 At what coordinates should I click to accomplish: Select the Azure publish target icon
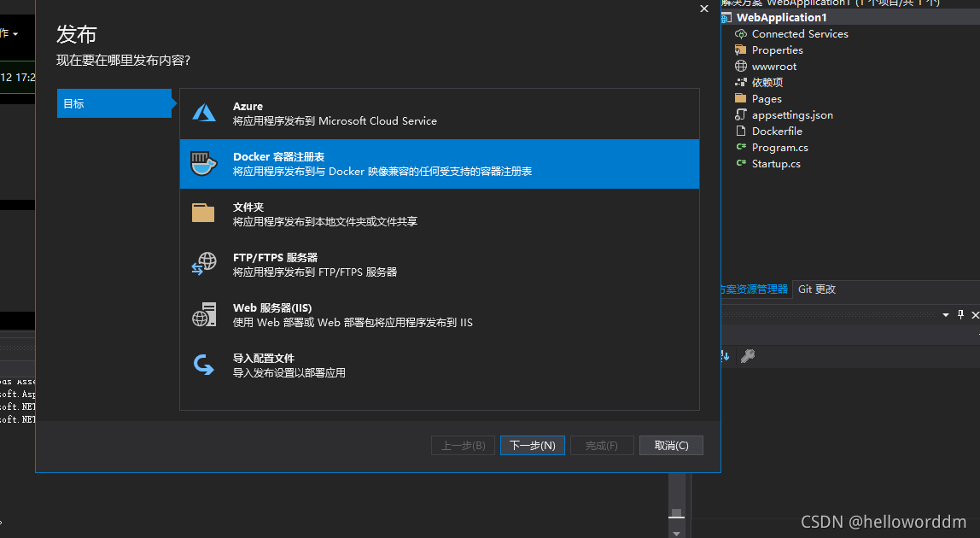tap(204, 114)
